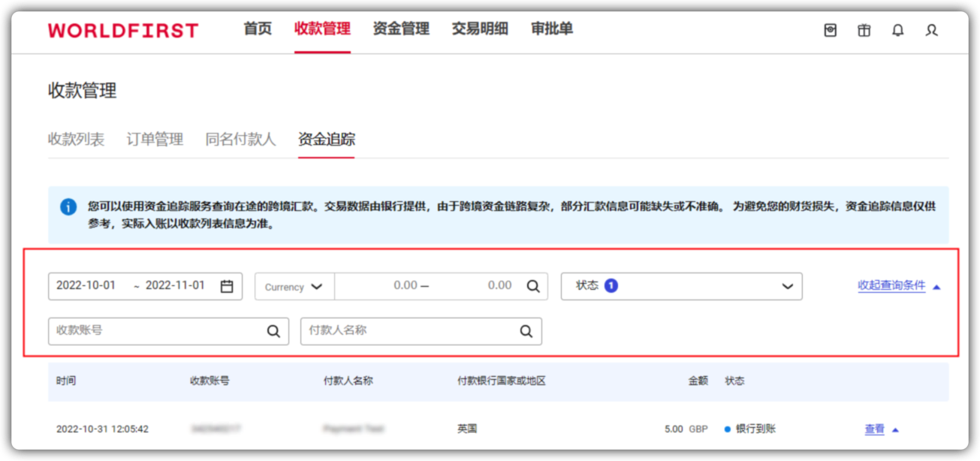980x461 pixels.
Task: Click the start date 2022-10-01 field
Action: coord(86,286)
